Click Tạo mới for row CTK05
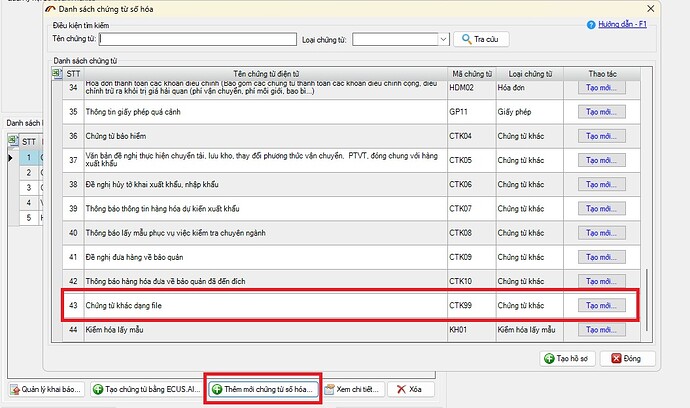 click(x=602, y=160)
